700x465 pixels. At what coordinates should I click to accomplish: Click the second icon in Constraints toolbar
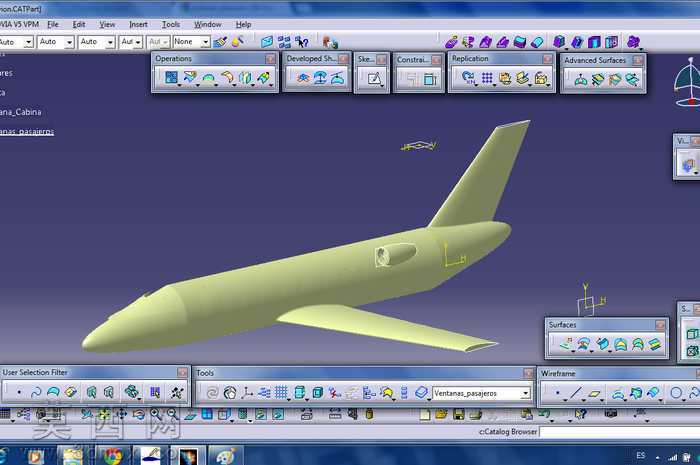(430, 79)
